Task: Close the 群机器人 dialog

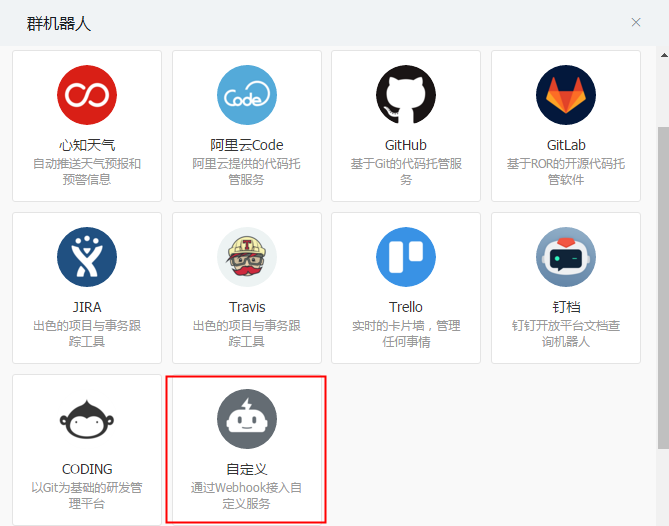Action: pyautogui.click(x=636, y=22)
